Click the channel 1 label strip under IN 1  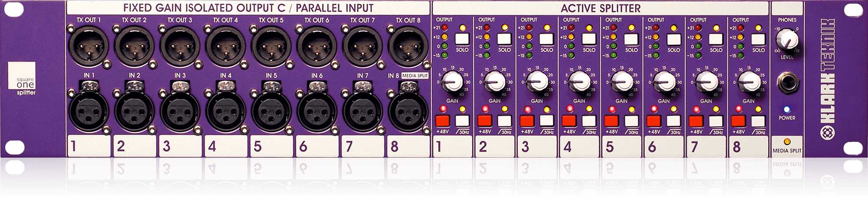point(89,146)
